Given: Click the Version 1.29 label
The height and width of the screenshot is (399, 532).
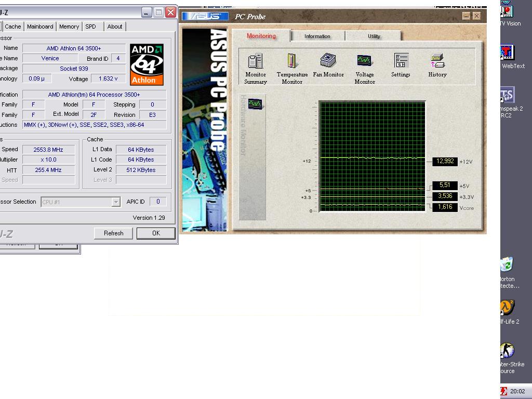Looking at the screenshot, I should coord(149,218).
